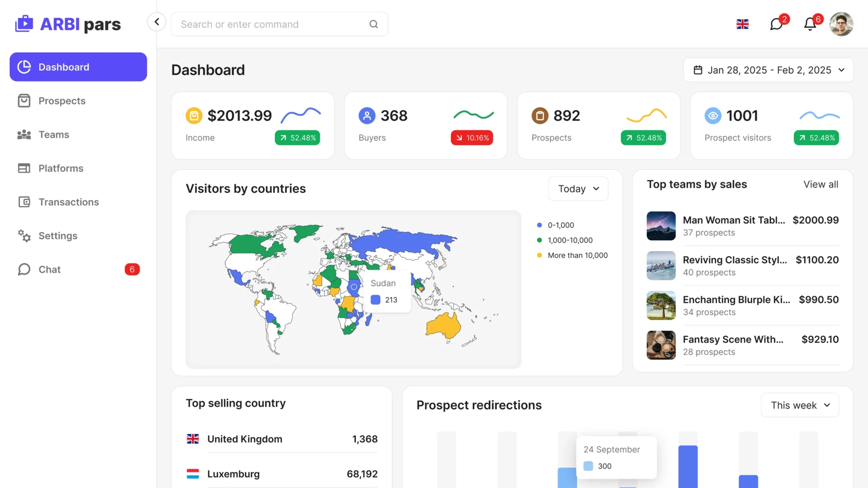Click Australia on the world map
This screenshot has width=868, height=488.
[x=443, y=325]
